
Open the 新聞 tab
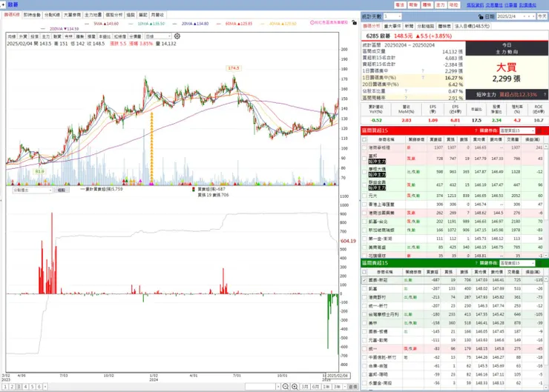click(409, 26)
